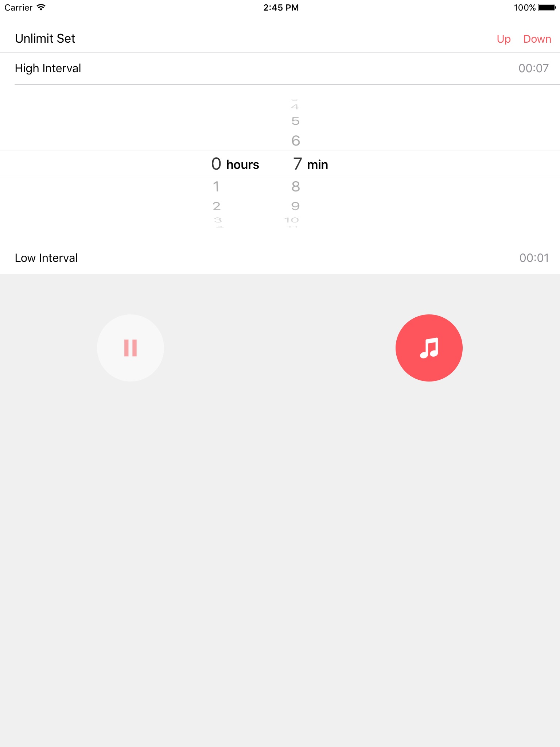Image resolution: width=560 pixels, height=747 pixels.
Task: Expand the Low Interval row
Action: [280, 258]
